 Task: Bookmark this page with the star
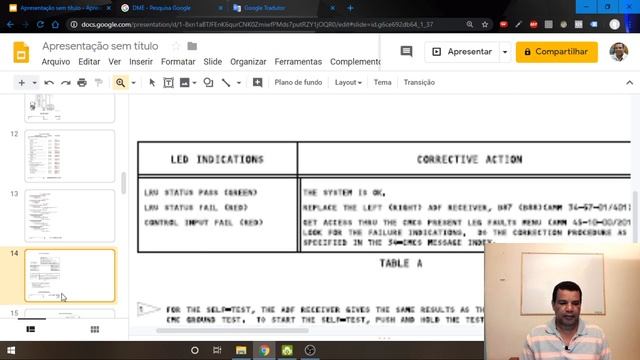tap(485, 24)
